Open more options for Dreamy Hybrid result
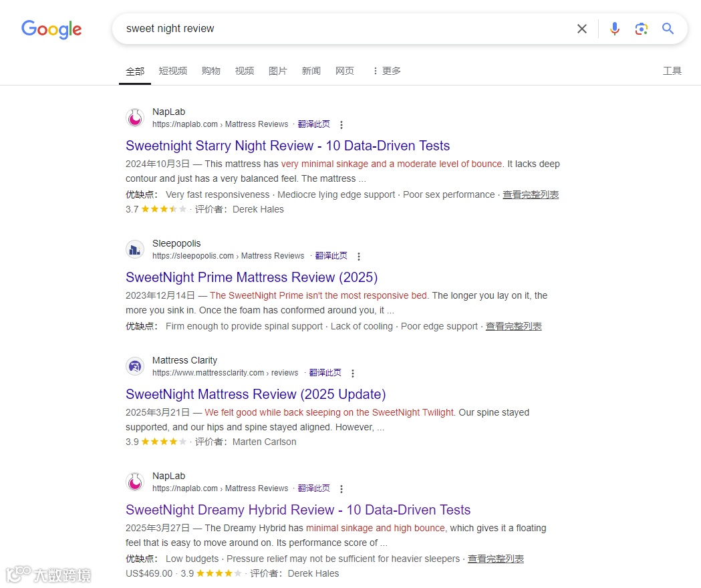 (341, 489)
